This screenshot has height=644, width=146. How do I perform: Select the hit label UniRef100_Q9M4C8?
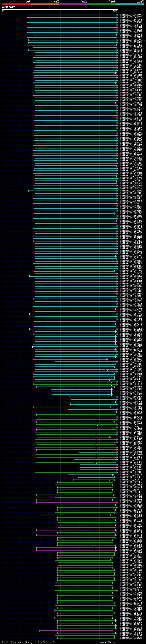pos(131,402)
